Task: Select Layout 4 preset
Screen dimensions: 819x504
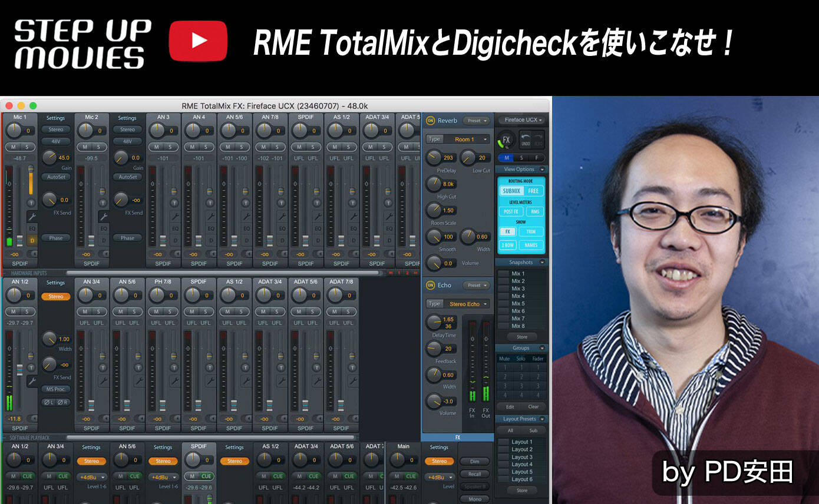Action: (521, 465)
